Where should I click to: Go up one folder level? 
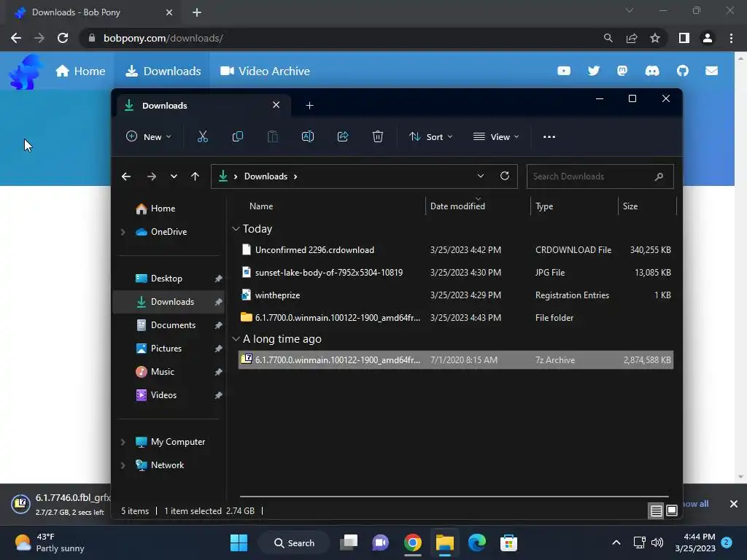195,176
